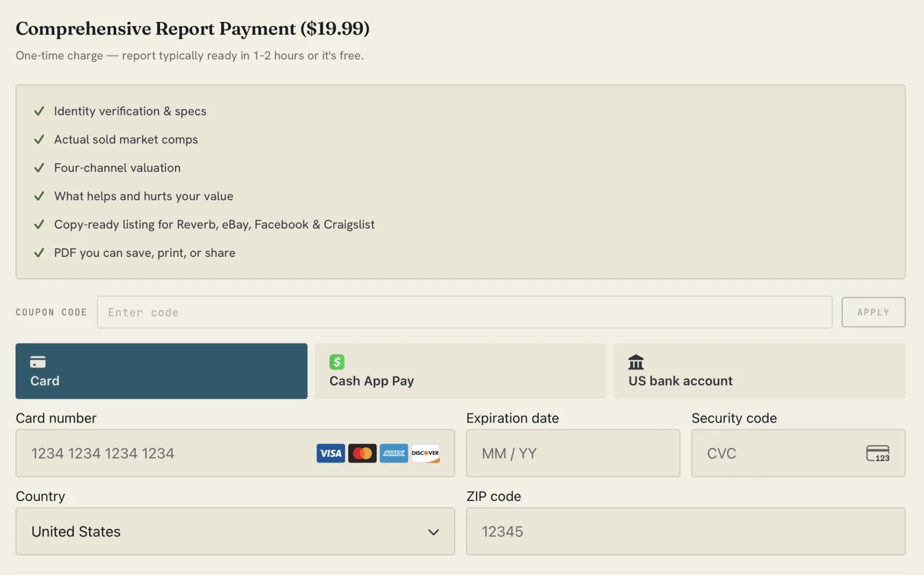The width and height of the screenshot is (924, 575).
Task: Click the Comprehensive Report Payment ($19.99) heading
Action: [x=192, y=28]
